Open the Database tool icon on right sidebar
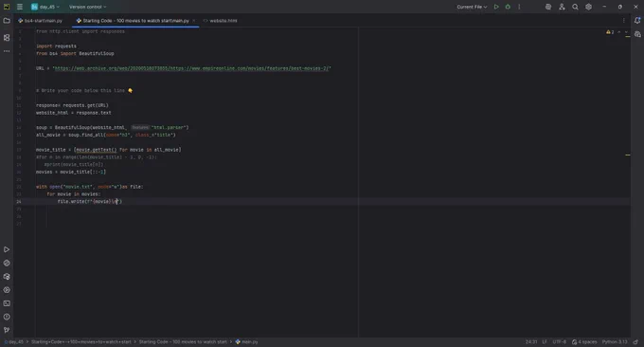644x347 pixels. click(637, 34)
